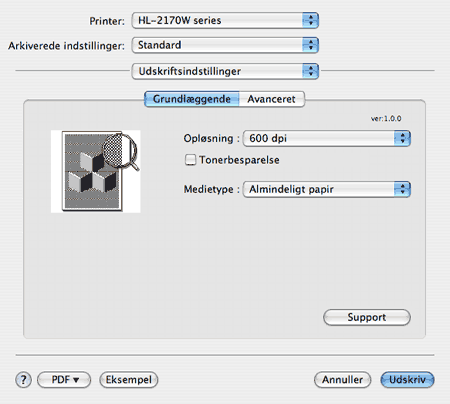Click the magnifier preview image
The height and width of the screenshot is (404, 450).
96,171
